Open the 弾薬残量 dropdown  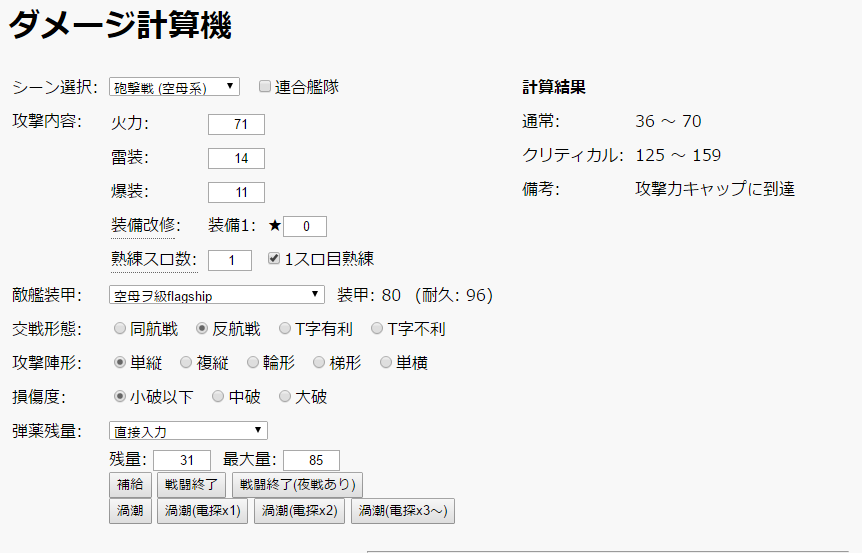click(x=188, y=431)
